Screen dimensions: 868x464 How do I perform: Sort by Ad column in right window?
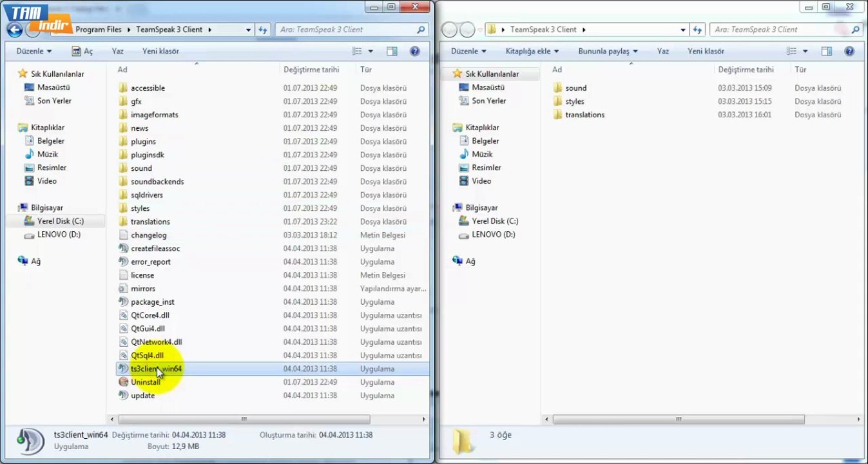pos(557,70)
